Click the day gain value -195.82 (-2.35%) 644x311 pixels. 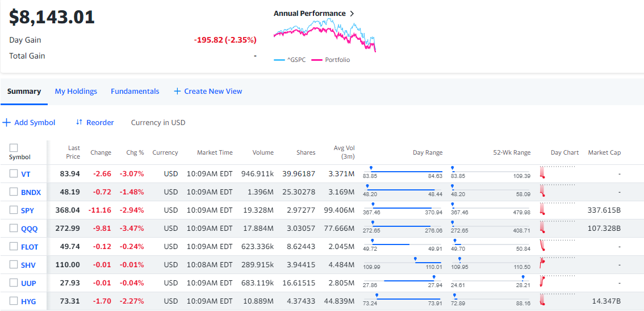[x=225, y=40]
